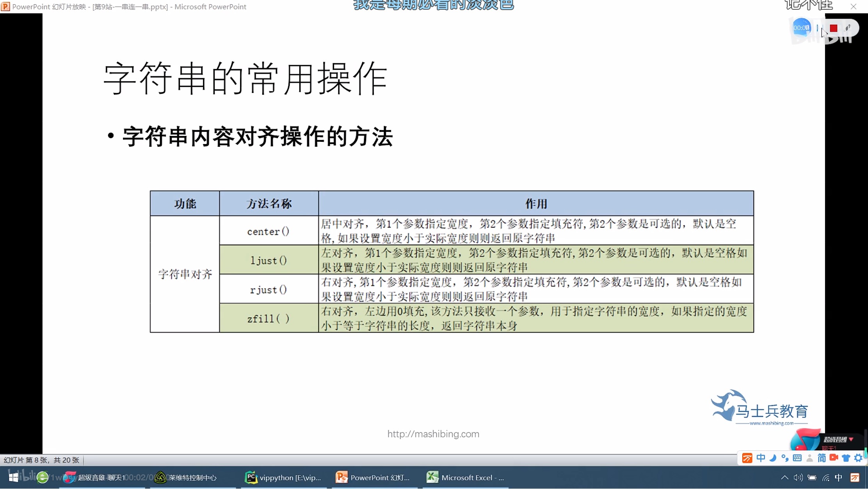The height and width of the screenshot is (489, 868).
Task: Toggle Chinese punctuation mode on IME toolbar
Action: pyautogui.click(x=785, y=458)
